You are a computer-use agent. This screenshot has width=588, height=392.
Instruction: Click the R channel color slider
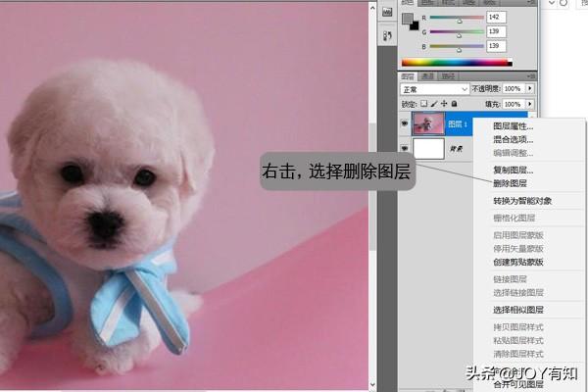(x=457, y=18)
